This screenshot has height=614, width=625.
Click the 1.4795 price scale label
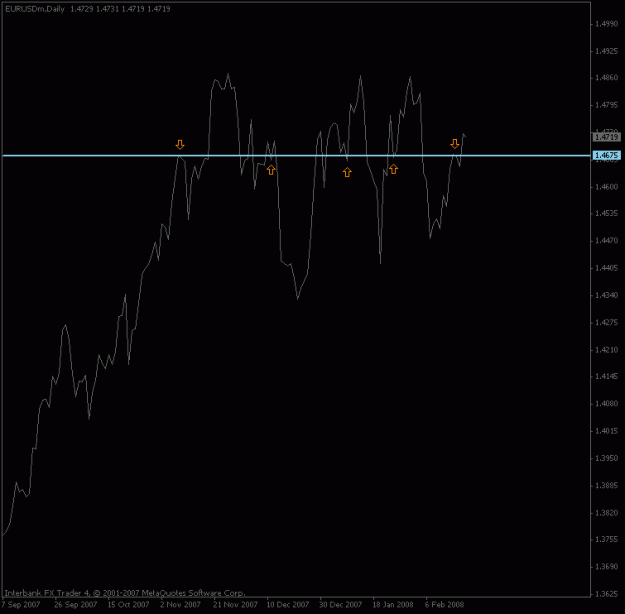(x=606, y=105)
